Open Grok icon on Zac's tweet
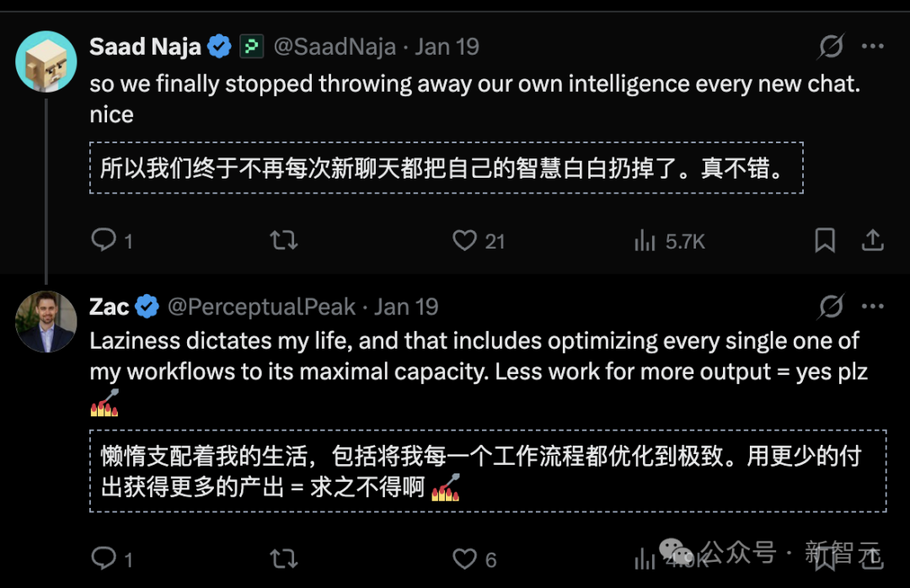The image size is (910, 588). click(x=831, y=307)
